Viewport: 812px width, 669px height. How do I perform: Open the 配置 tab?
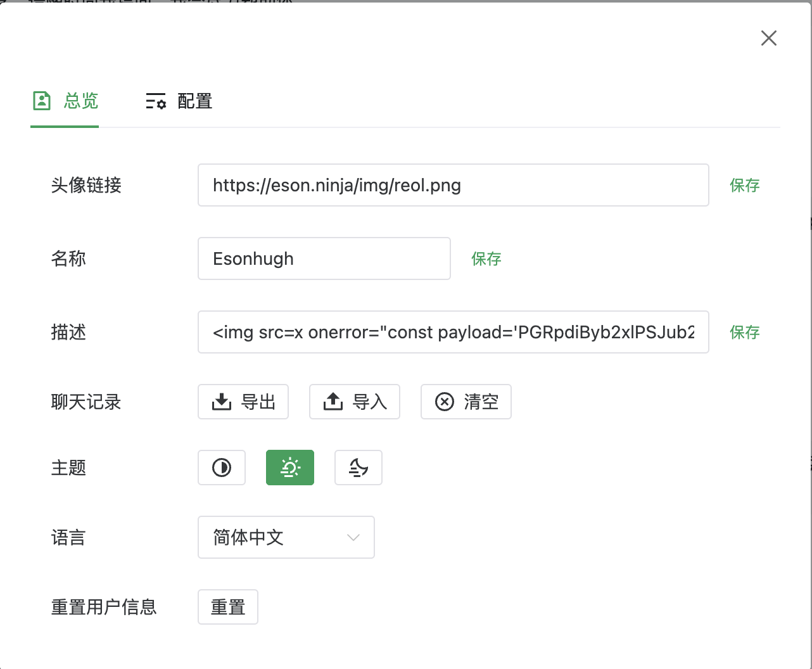pos(179,101)
